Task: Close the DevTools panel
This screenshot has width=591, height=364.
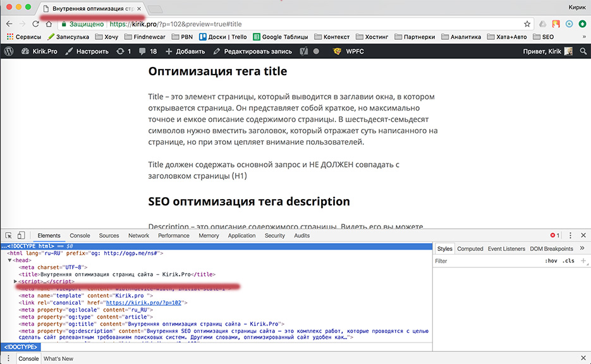Action: (583, 236)
